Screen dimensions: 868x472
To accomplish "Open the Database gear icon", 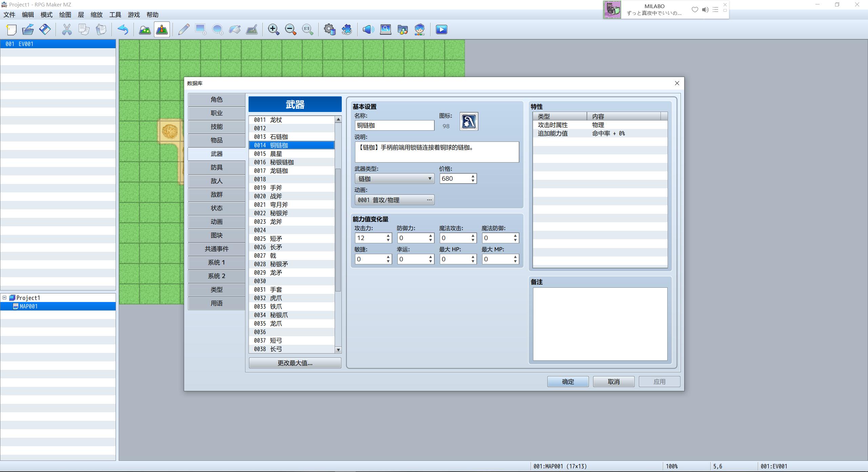I will click(x=330, y=30).
